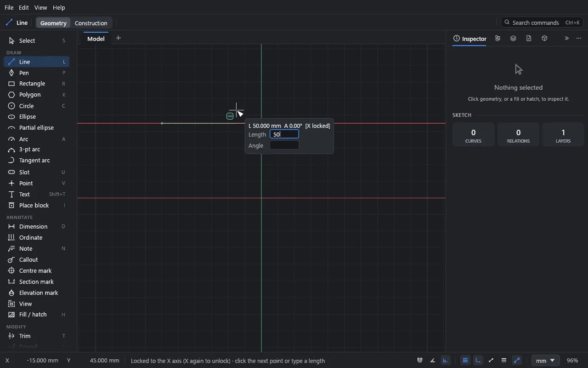The width and height of the screenshot is (588, 368).
Task: Toggle grid display in status bar
Action: pyautogui.click(x=465, y=361)
